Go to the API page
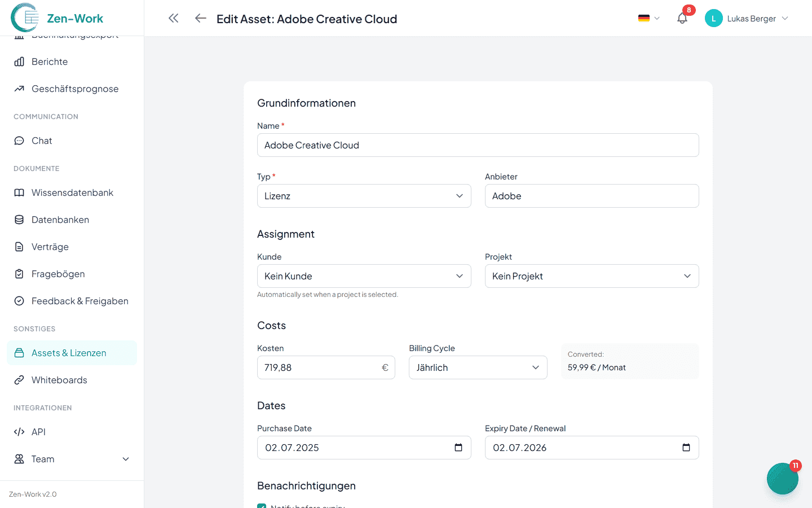Viewport: 812px width, 508px height. tap(72, 432)
